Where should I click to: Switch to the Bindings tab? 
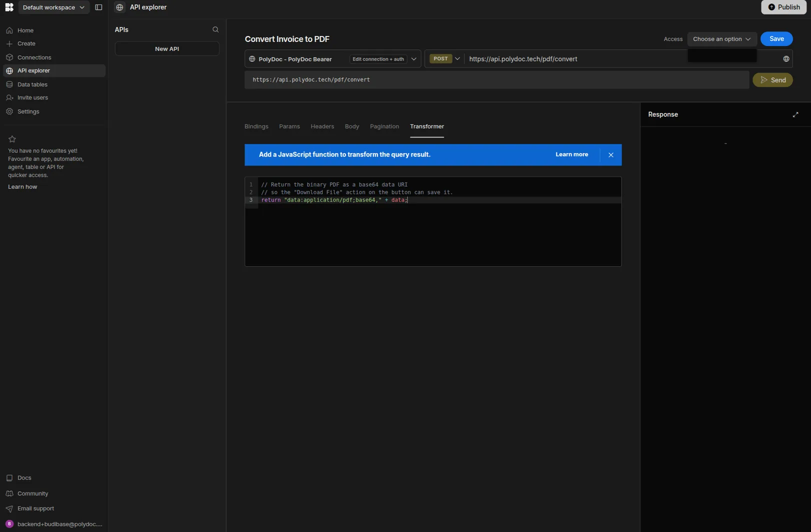[x=256, y=126]
